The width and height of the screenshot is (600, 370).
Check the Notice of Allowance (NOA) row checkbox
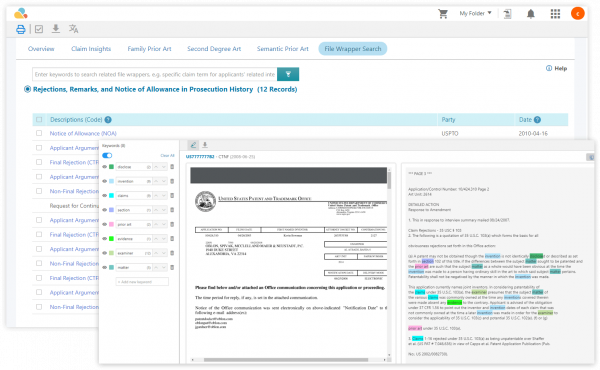pyautogui.click(x=39, y=133)
